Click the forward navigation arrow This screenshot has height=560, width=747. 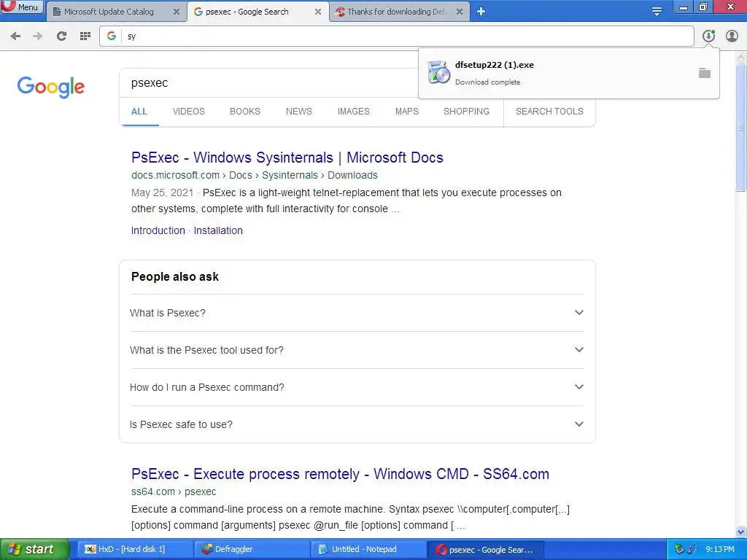tap(38, 36)
